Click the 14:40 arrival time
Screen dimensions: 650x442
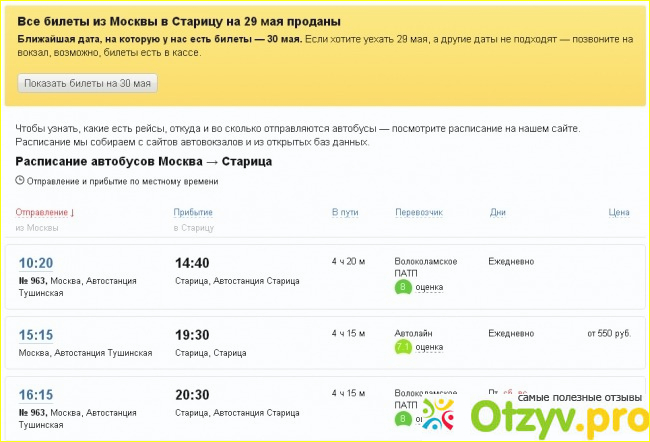coord(193,263)
